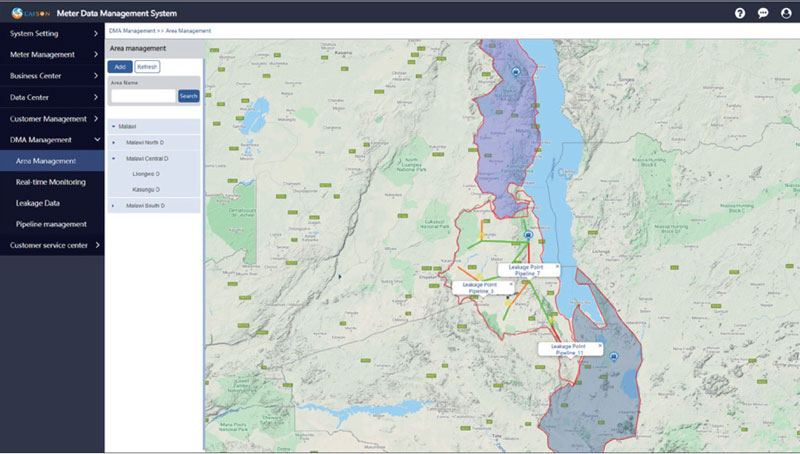Click the user account profile icon

pos(786,13)
